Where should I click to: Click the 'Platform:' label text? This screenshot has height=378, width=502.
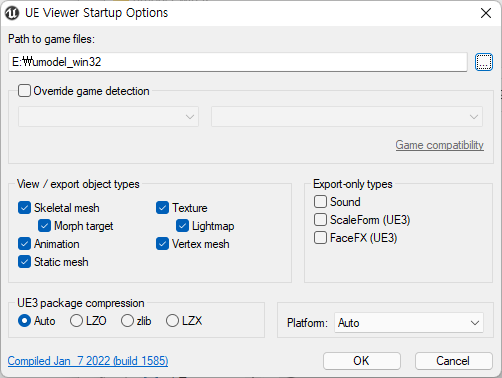[x=307, y=323]
